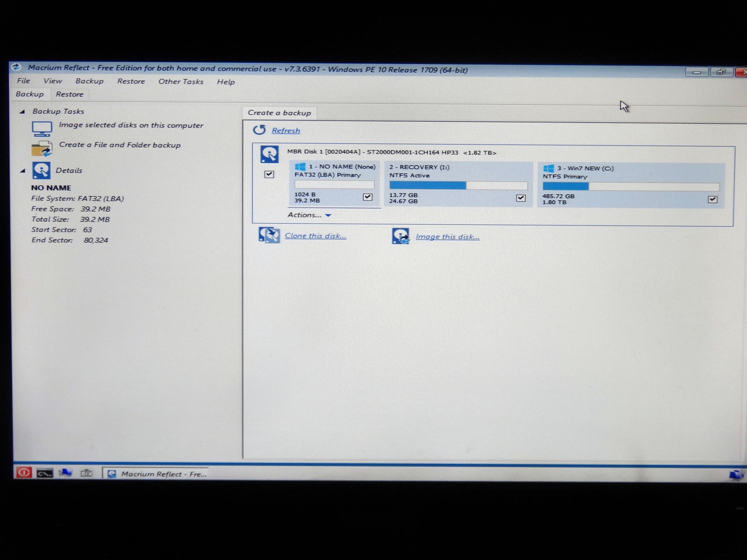Open the File menu
The height and width of the screenshot is (560, 747).
tap(24, 81)
